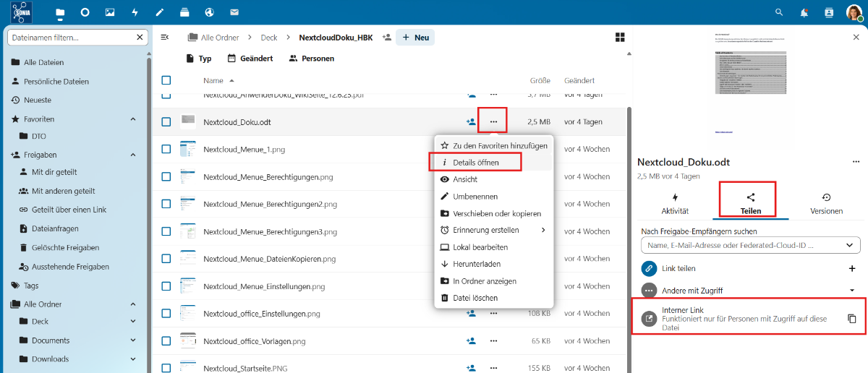Switch to grid view icon
The height and width of the screenshot is (373, 868).
pos(619,37)
